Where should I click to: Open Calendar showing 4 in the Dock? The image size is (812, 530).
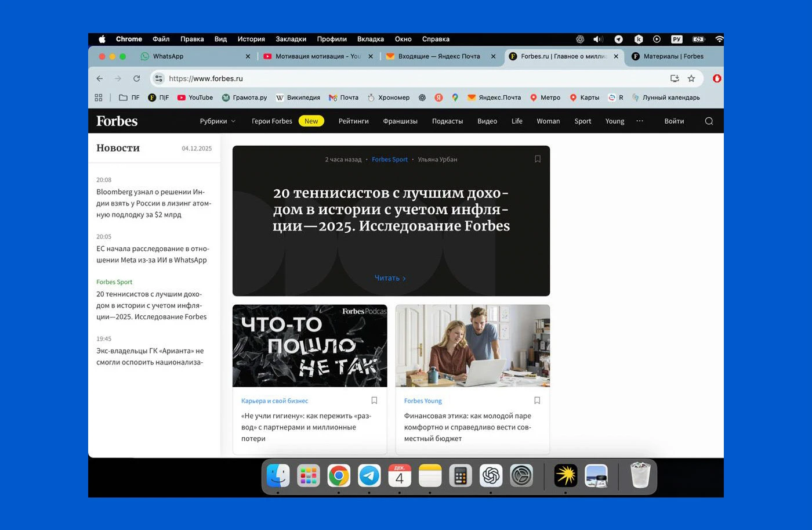(x=400, y=476)
